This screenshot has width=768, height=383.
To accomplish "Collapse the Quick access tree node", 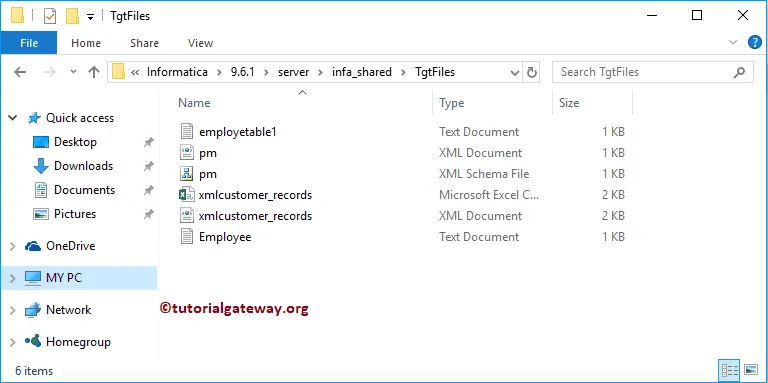I will click(x=13, y=118).
